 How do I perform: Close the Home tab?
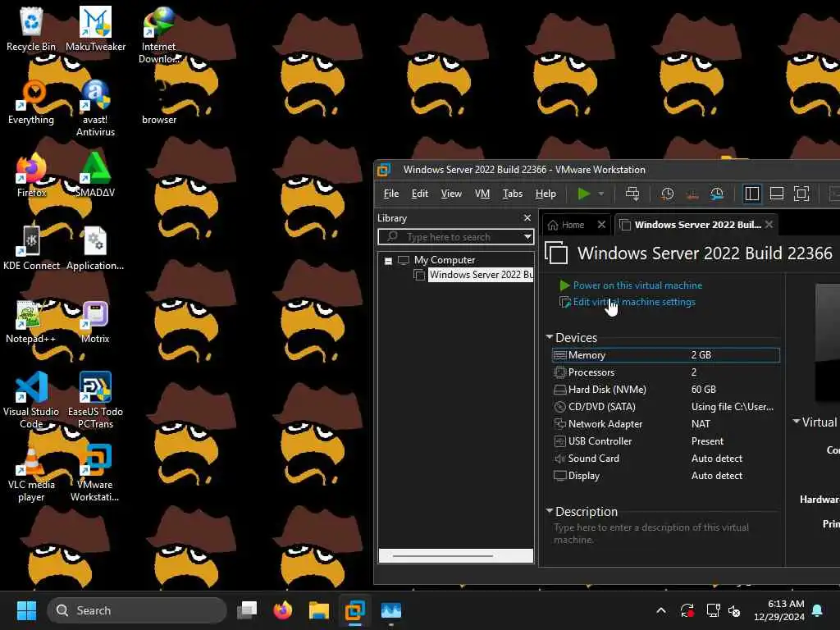click(601, 225)
